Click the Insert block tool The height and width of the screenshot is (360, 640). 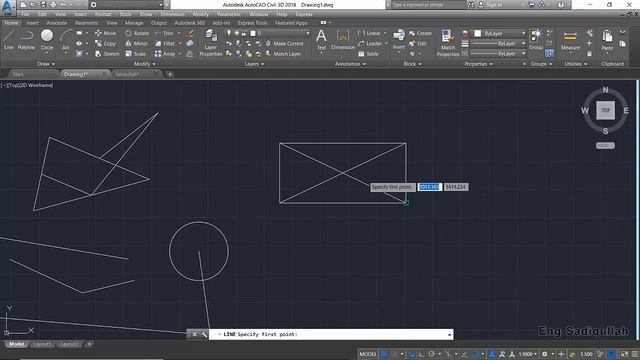point(399,40)
